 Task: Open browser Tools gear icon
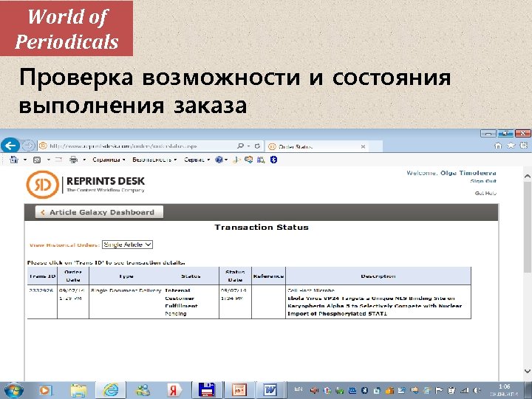pyautogui.click(x=524, y=146)
